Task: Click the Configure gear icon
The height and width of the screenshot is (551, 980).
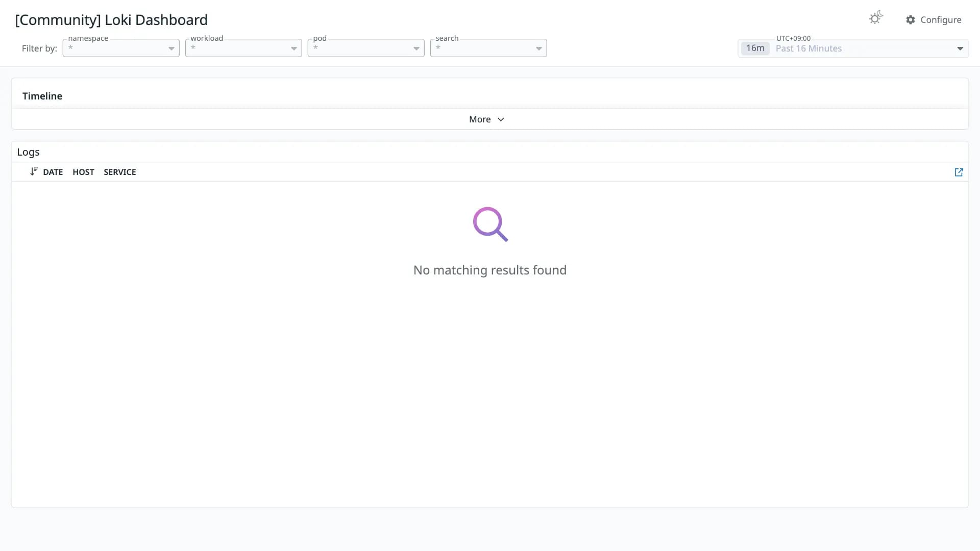Action: (911, 20)
